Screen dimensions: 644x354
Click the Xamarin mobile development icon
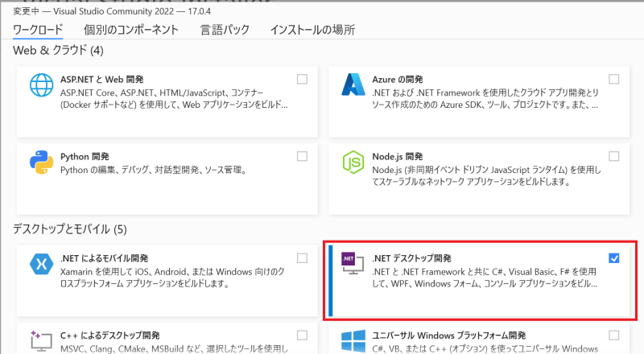pyautogui.click(x=42, y=264)
